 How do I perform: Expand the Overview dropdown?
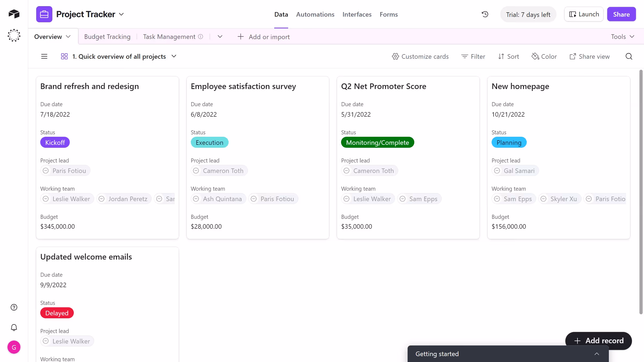click(x=68, y=36)
